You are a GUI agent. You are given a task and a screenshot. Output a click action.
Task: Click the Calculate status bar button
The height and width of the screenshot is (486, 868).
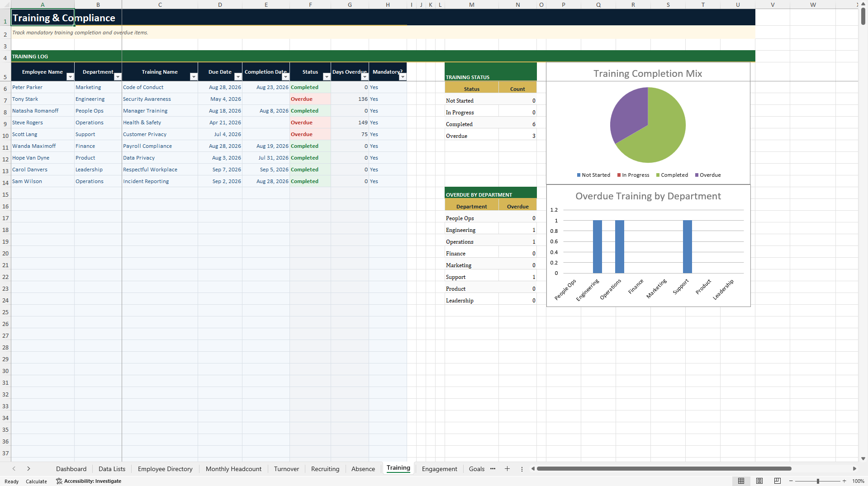36,481
